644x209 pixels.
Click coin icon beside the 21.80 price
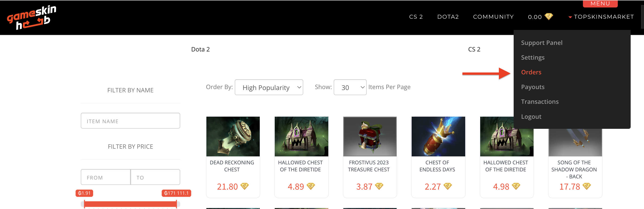click(244, 186)
